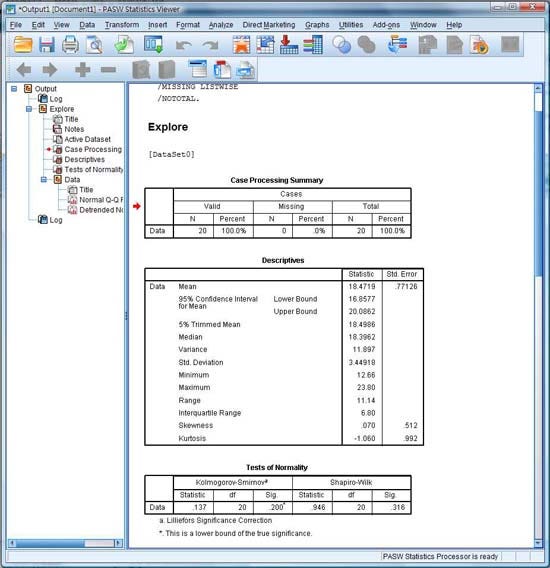Click the gray overlapping circles icon
This screenshot has width=550, height=568.
click(x=366, y=45)
